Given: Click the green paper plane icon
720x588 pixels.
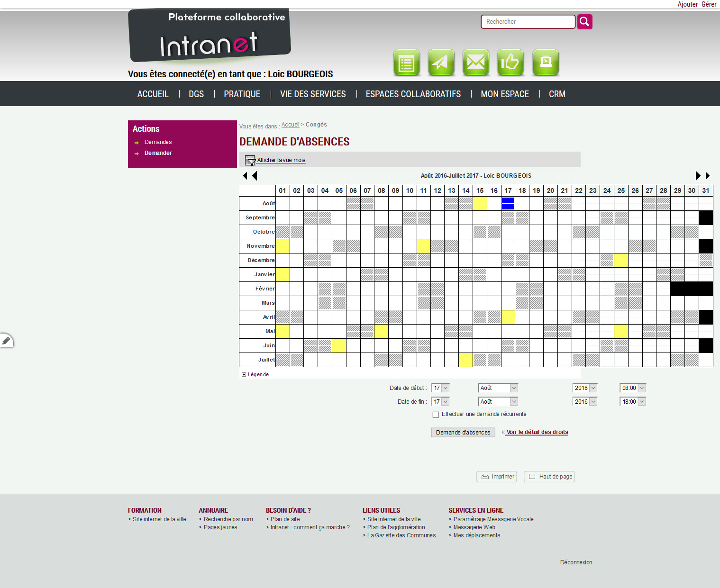Looking at the screenshot, I should pos(441,63).
